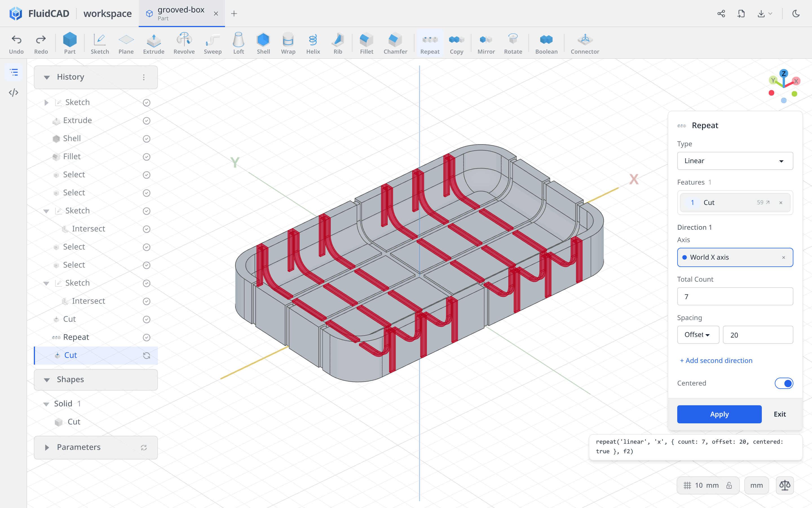Click the Undo button
The height and width of the screenshot is (508, 812).
point(16,43)
